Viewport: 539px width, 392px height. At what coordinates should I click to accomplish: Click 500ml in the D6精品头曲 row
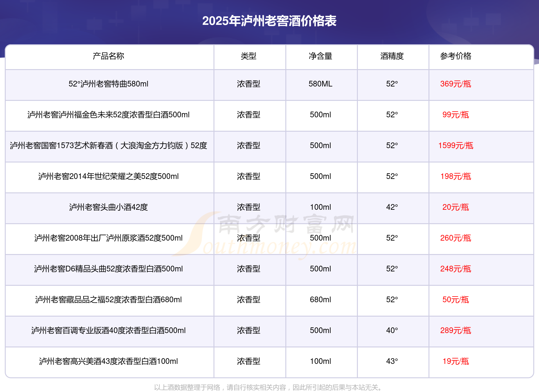pos(320,269)
